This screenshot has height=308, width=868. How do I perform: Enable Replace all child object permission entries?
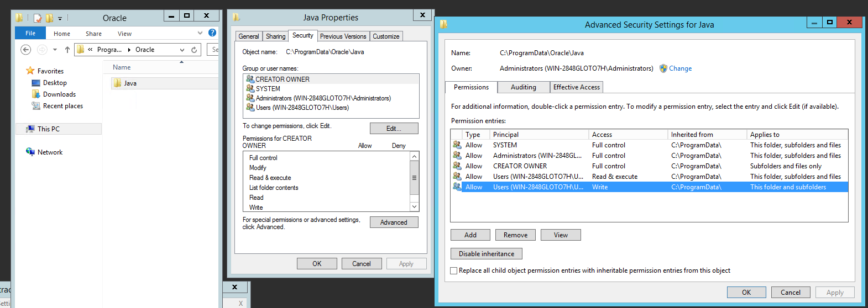pos(454,270)
